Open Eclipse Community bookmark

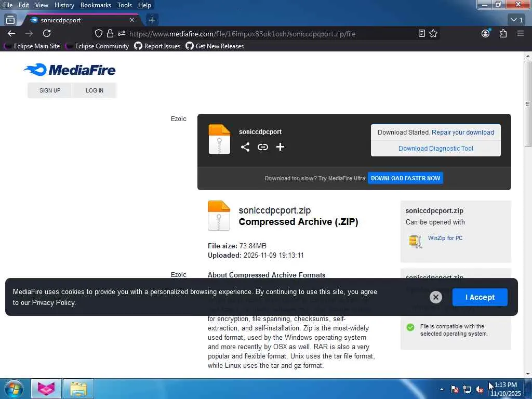click(x=98, y=46)
